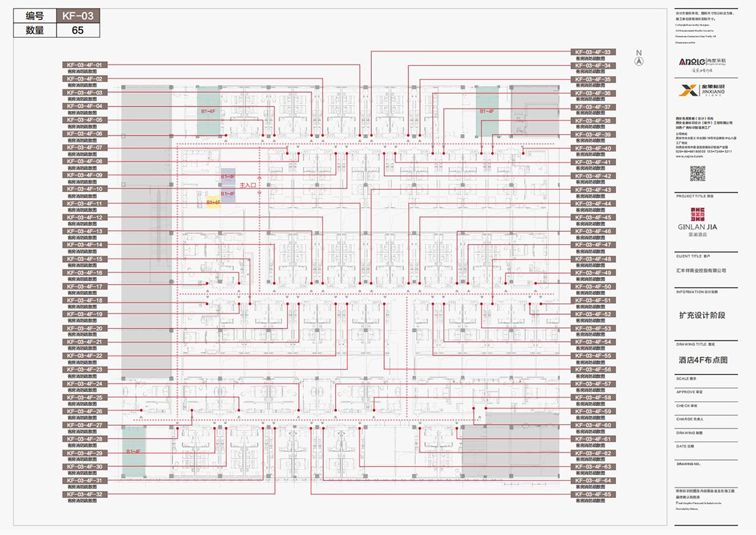756x535 pixels.
Task: Select label KF-03-4F-32
Action: tap(85, 494)
